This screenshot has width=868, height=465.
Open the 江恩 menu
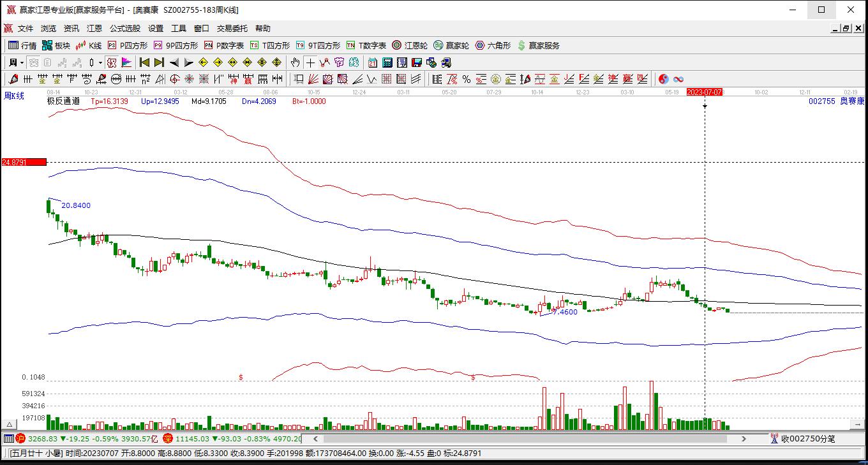tap(94, 29)
